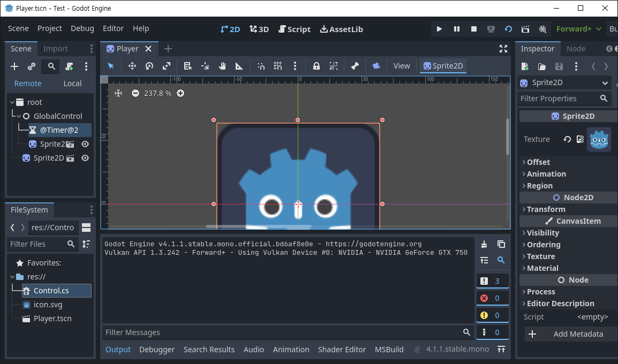Screen dimensions: 618x364
Task: Activate the Pan Mode hand tool
Action: pos(222,66)
